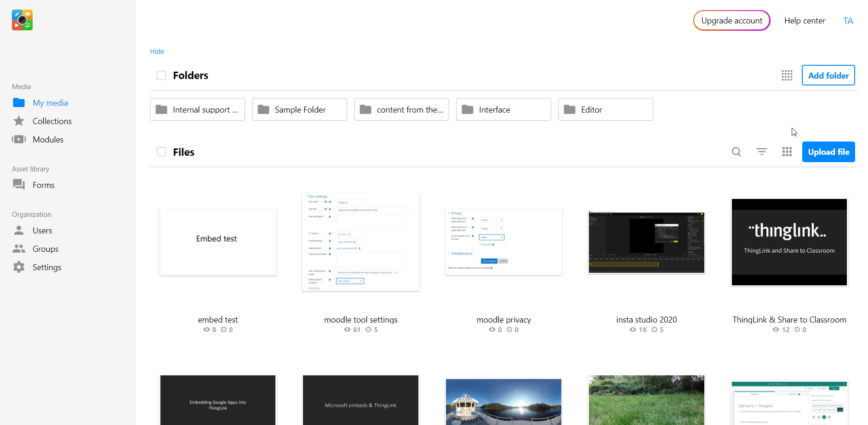Open the Interface folder

click(503, 109)
